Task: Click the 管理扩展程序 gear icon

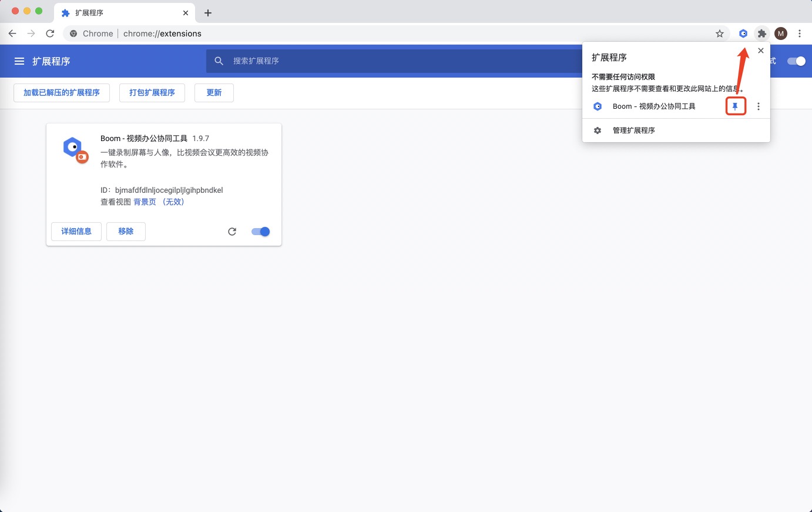Action: [x=597, y=130]
